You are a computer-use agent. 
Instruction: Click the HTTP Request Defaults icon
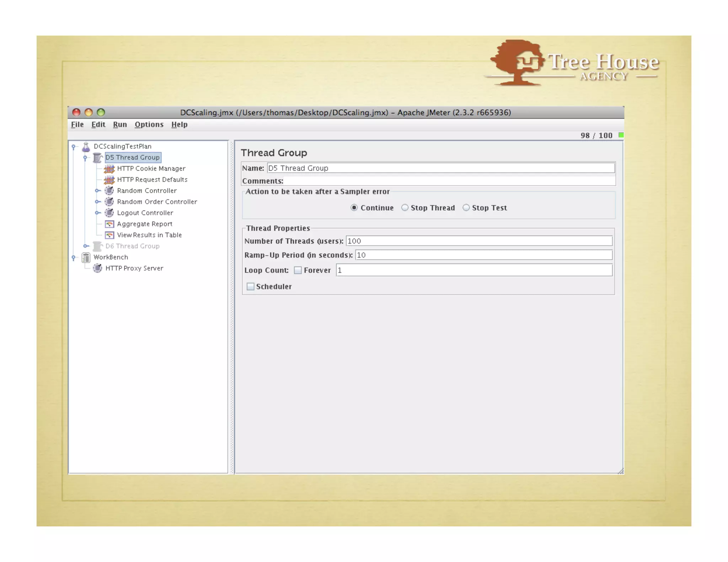point(109,180)
